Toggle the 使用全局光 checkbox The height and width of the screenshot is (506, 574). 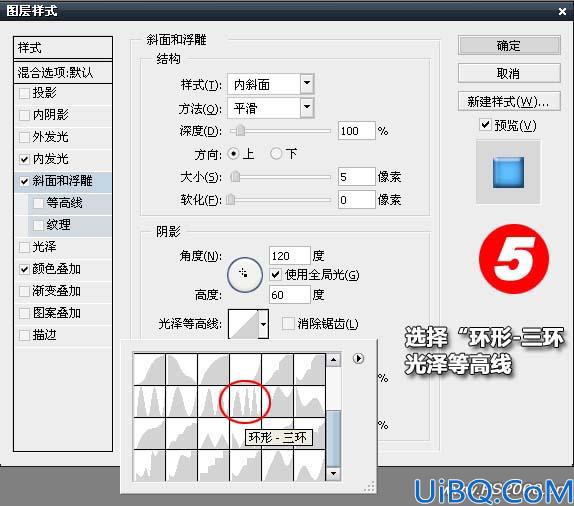click(x=276, y=274)
